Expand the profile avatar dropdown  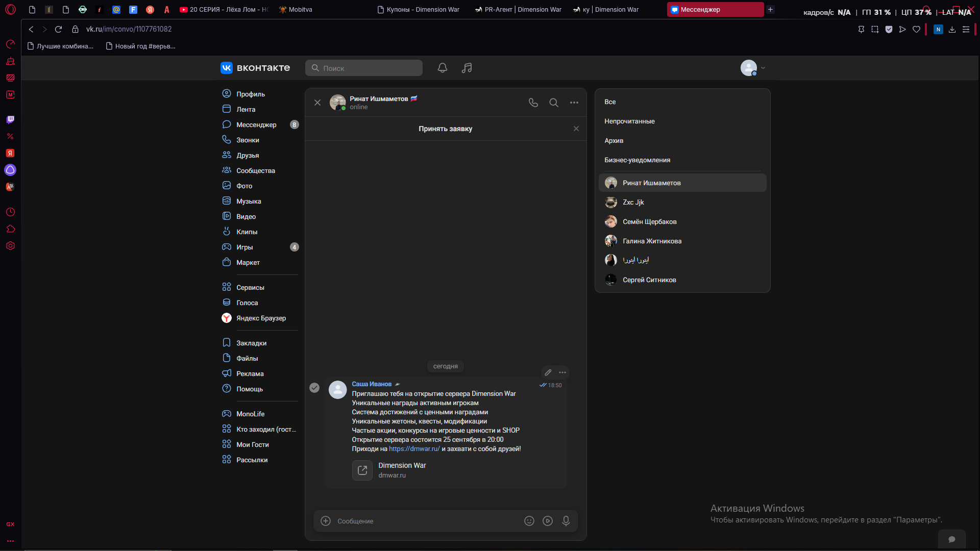pyautogui.click(x=753, y=68)
